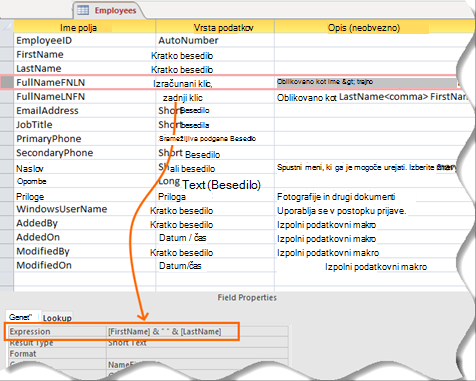Open the data type cell of PrimaryPhone
Viewport: 476px width, 381px height.
click(x=215, y=139)
